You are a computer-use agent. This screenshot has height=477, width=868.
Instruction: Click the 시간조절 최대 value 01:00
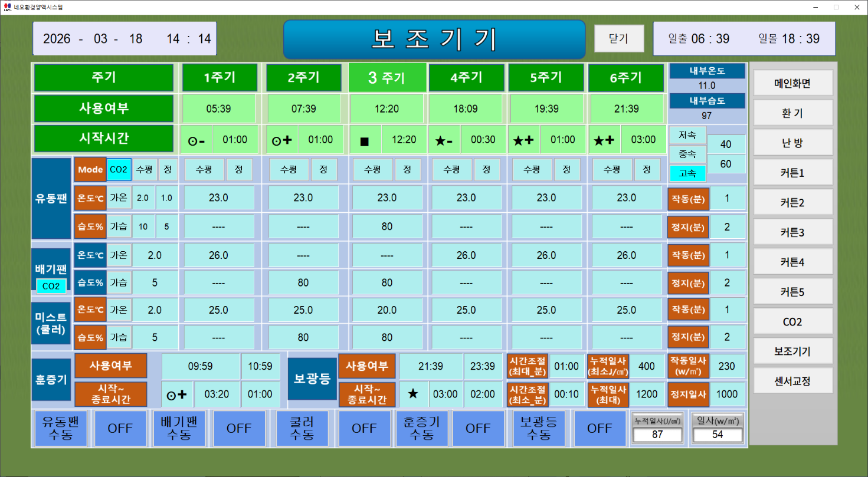566,366
